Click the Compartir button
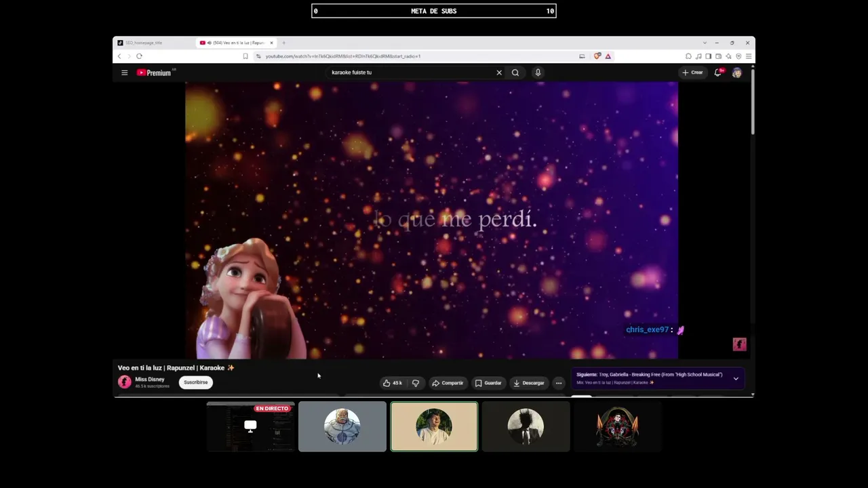Screen dimensions: 868x488 (448, 383)
